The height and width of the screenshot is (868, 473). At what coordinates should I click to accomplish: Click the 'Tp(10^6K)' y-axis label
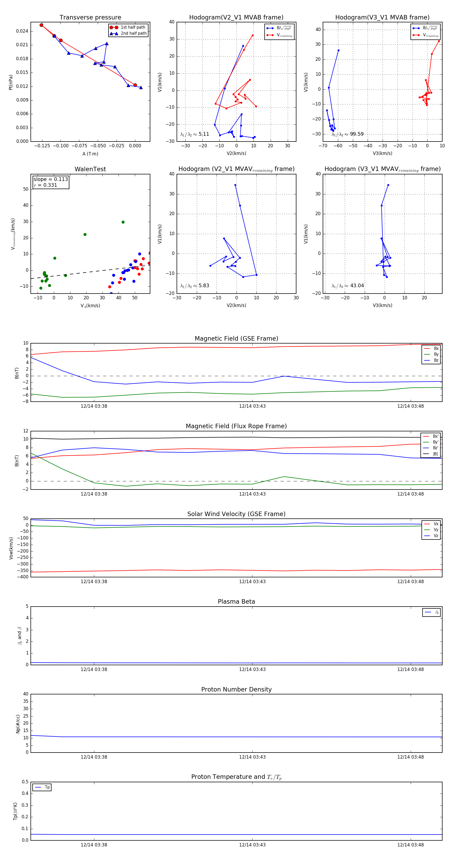(15, 811)
